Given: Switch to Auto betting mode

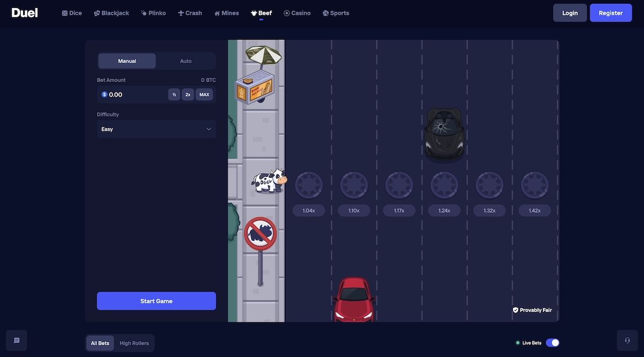Looking at the screenshot, I should pyautogui.click(x=185, y=61).
